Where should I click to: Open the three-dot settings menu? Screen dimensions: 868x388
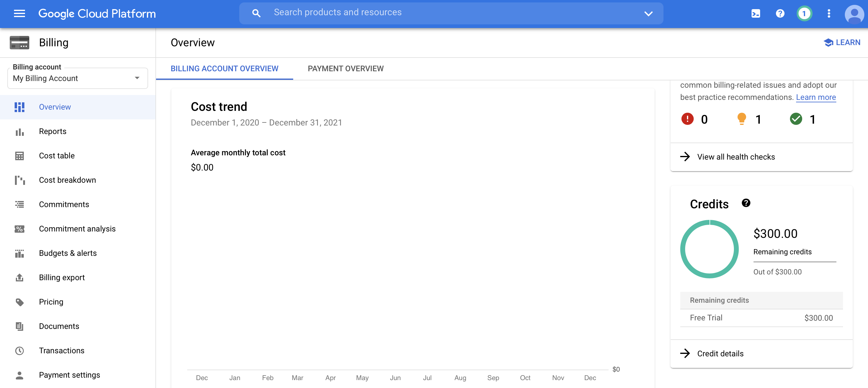(829, 13)
